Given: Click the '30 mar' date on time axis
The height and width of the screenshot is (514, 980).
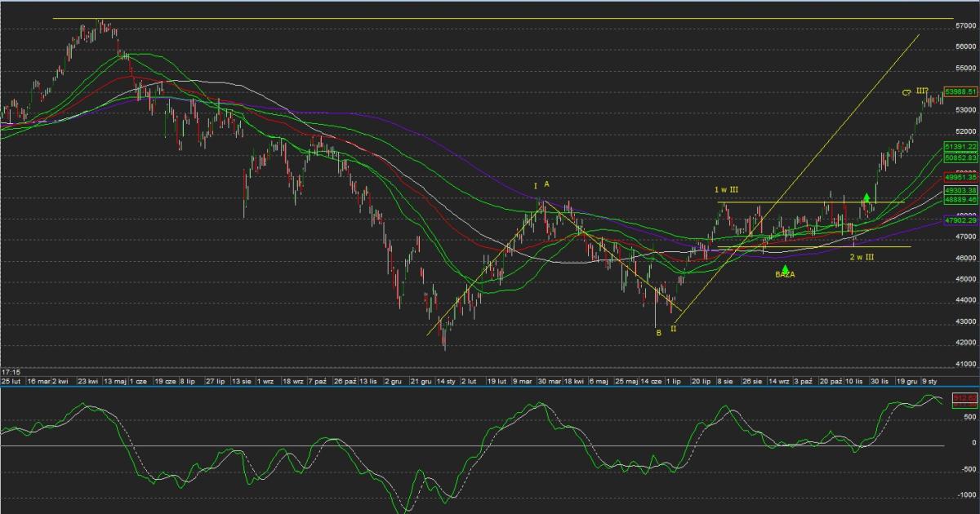Looking at the screenshot, I should click(x=549, y=381).
